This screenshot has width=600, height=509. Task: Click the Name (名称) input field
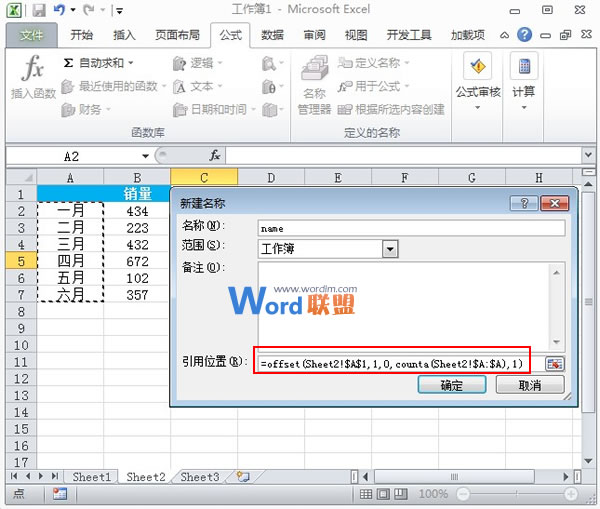tap(411, 228)
